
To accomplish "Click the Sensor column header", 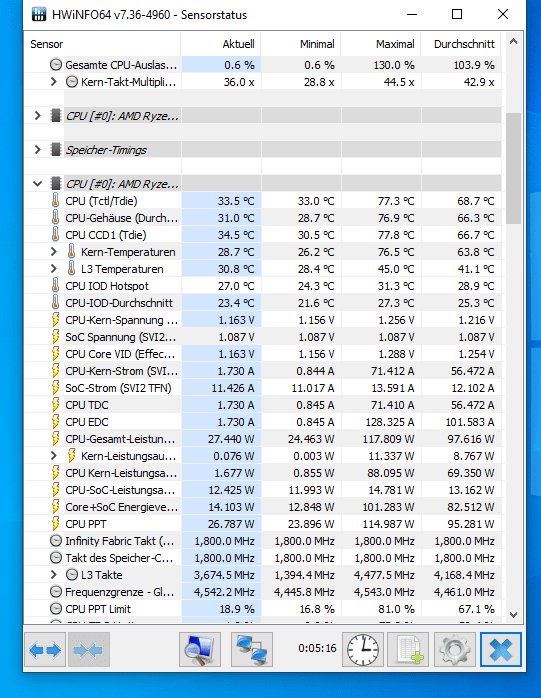I will point(102,44).
